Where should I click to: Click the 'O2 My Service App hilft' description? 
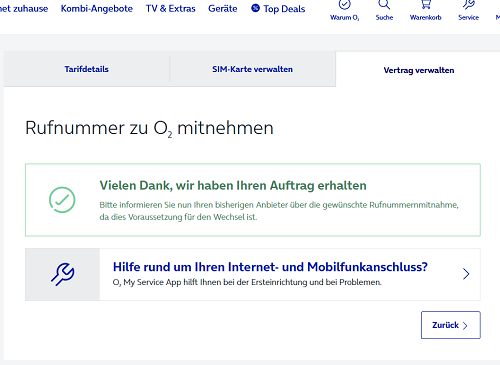(x=247, y=282)
